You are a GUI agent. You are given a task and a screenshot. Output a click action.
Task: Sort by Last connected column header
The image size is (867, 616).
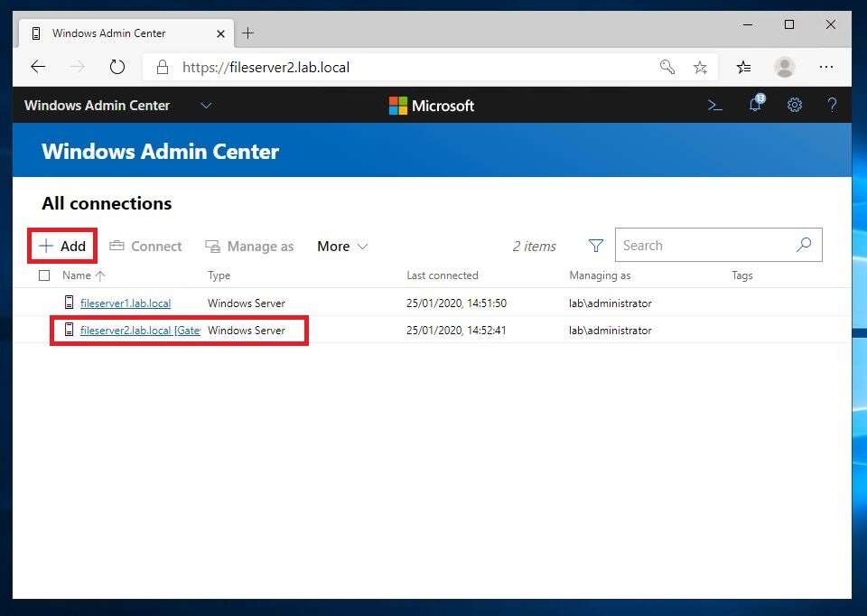tap(443, 275)
